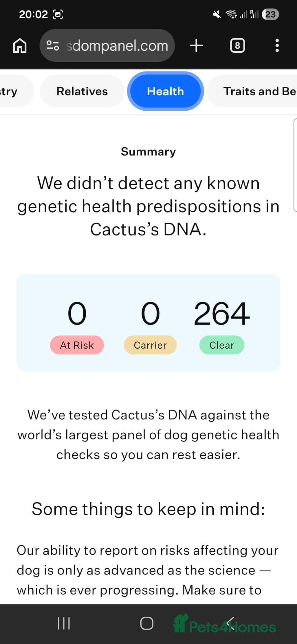Viewport: 297px width, 644px height.
Task: Tap the battery level indicator
Action: pos(270,14)
